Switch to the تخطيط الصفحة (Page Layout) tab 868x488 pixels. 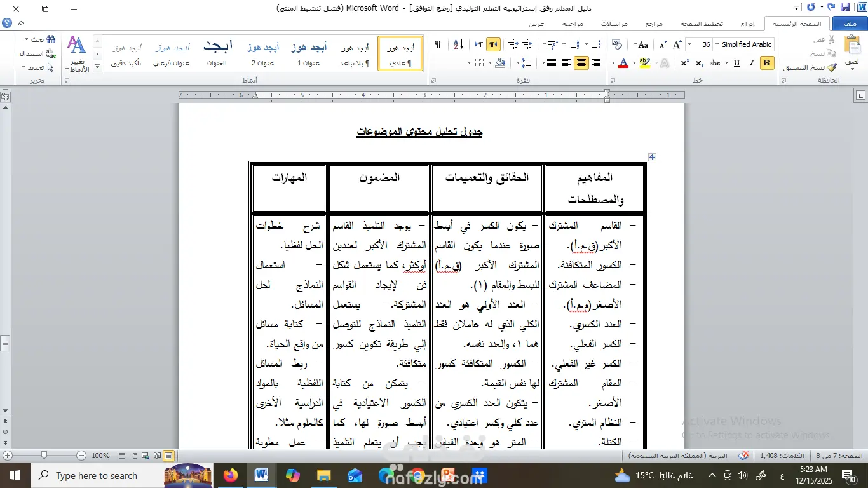pos(702,24)
